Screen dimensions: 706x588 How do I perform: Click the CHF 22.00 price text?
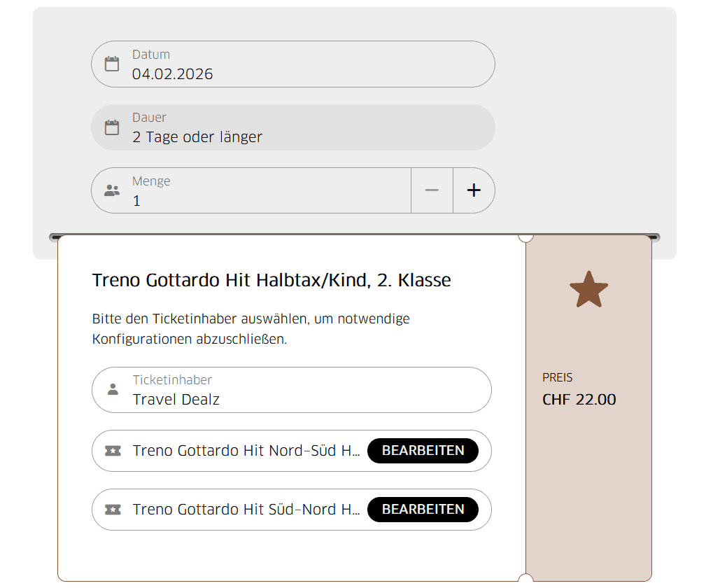click(579, 400)
